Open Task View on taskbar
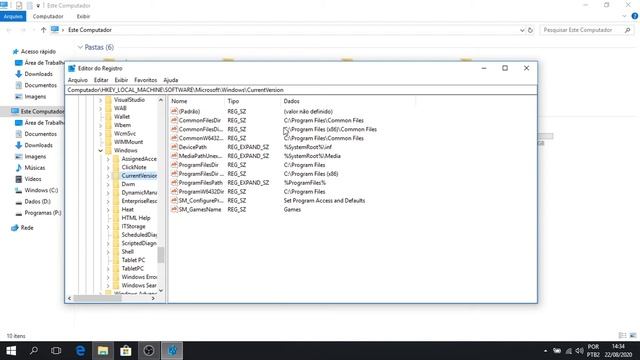Image resolution: width=640 pixels, height=360 pixels. [x=56, y=351]
